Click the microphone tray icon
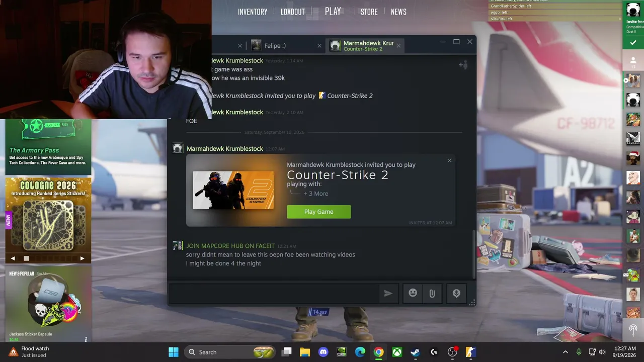The height and width of the screenshot is (362, 644). click(x=579, y=352)
